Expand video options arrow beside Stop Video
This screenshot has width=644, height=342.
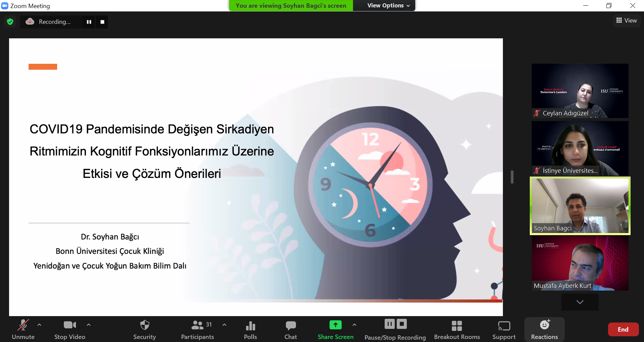tap(89, 325)
